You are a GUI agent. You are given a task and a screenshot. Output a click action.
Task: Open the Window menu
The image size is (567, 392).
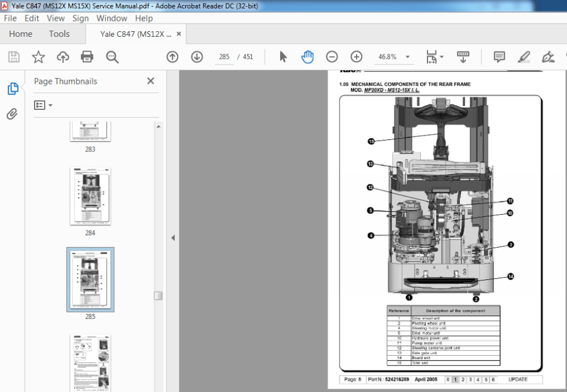tap(112, 18)
